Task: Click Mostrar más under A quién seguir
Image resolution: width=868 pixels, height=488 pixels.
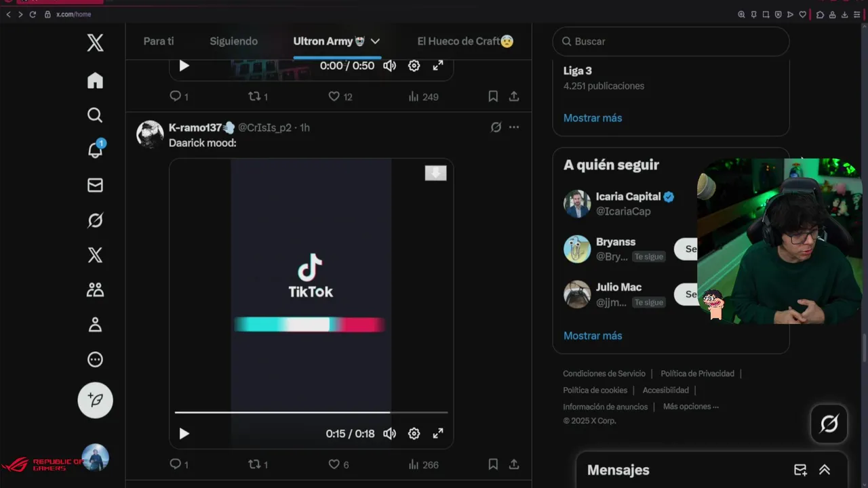Action: (x=593, y=335)
